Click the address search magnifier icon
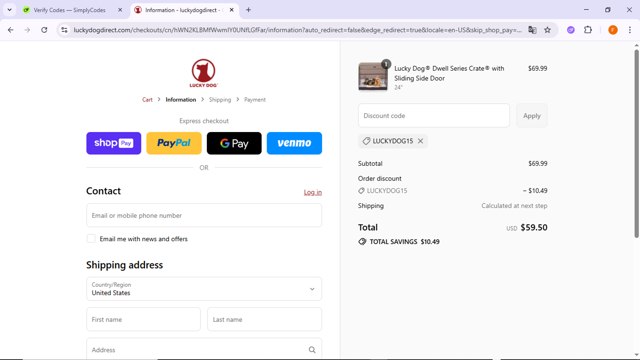This screenshot has width=640, height=360. [x=312, y=350]
